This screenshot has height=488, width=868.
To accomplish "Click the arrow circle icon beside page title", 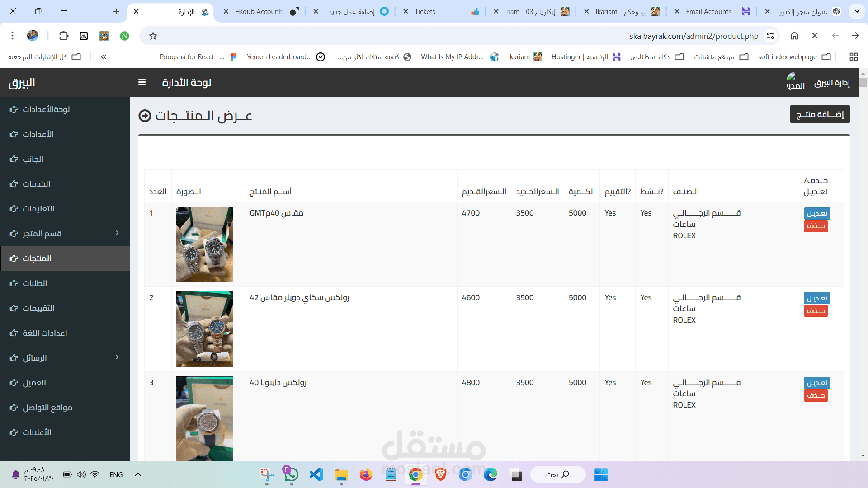I will (x=145, y=116).
